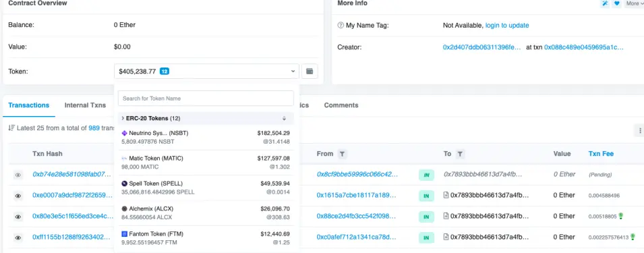Open sender address 0xc0afef712a1341ca78d

357,237
